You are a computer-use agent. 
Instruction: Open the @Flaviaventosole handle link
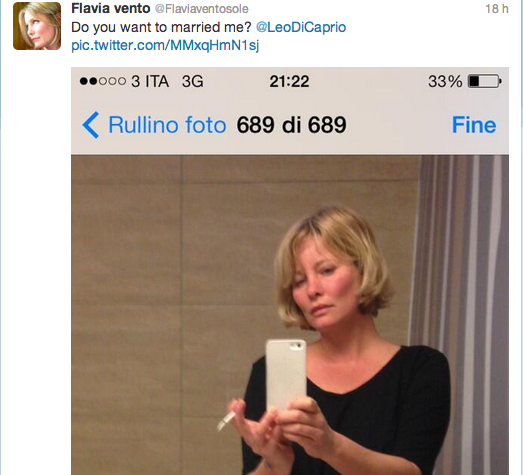pos(202,9)
